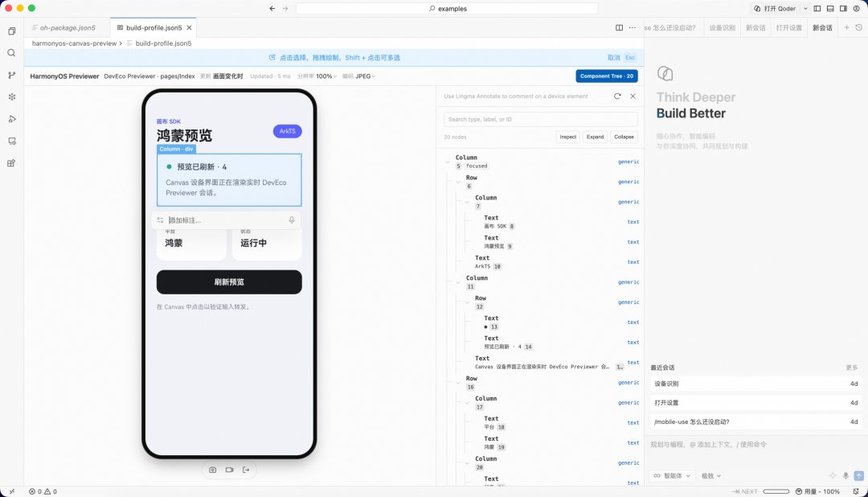The image size is (868, 497).
Task: Take a screenshot with the camera icon
Action: tap(212, 470)
